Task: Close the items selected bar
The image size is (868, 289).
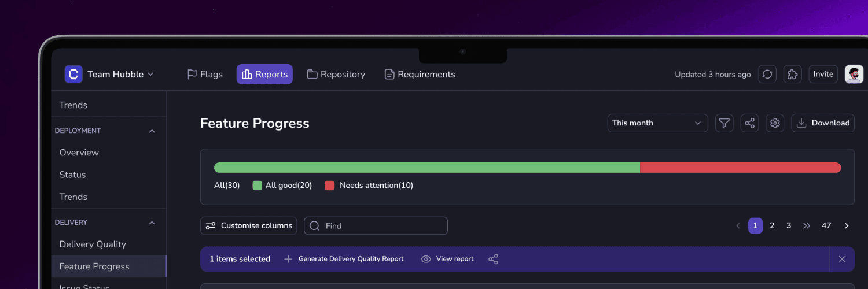Action: pyautogui.click(x=842, y=259)
